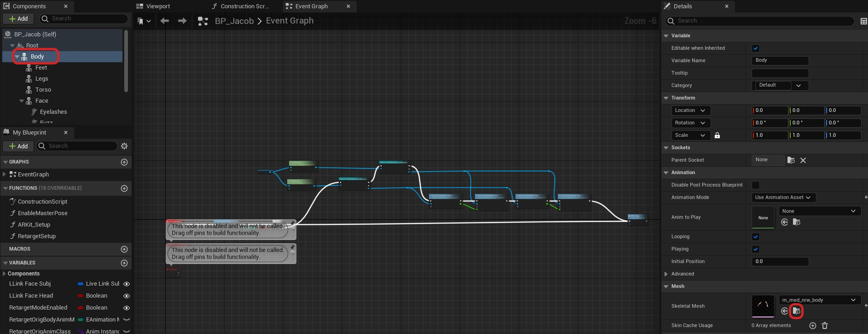Clear the Parent Socket with X icon
The width and height of the screenshot is (868, 334).
(803, 160)
